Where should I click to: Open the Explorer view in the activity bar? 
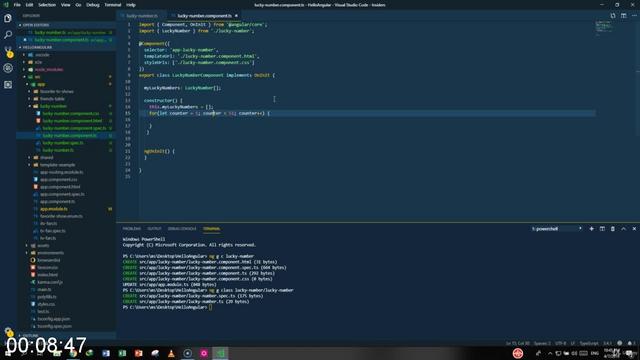pyautogui.click(x=8, y=18)
